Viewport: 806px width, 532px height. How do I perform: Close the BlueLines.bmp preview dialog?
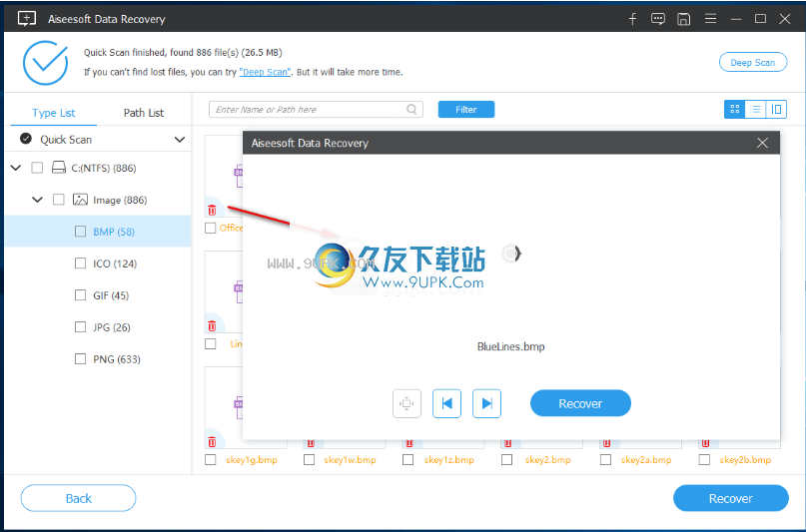[x=762, y=143]
